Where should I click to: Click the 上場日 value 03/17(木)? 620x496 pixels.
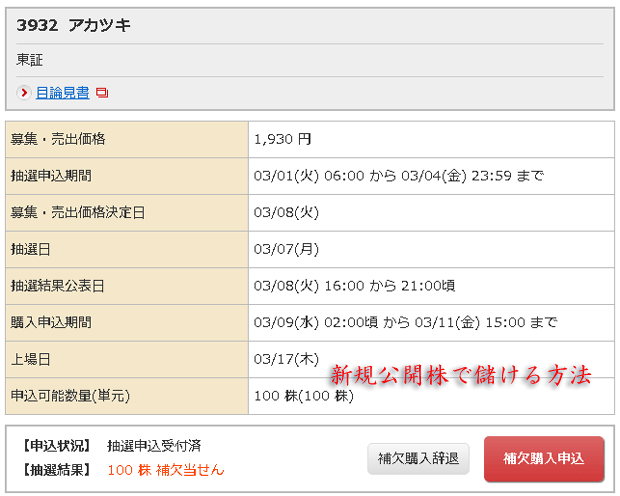286,359
